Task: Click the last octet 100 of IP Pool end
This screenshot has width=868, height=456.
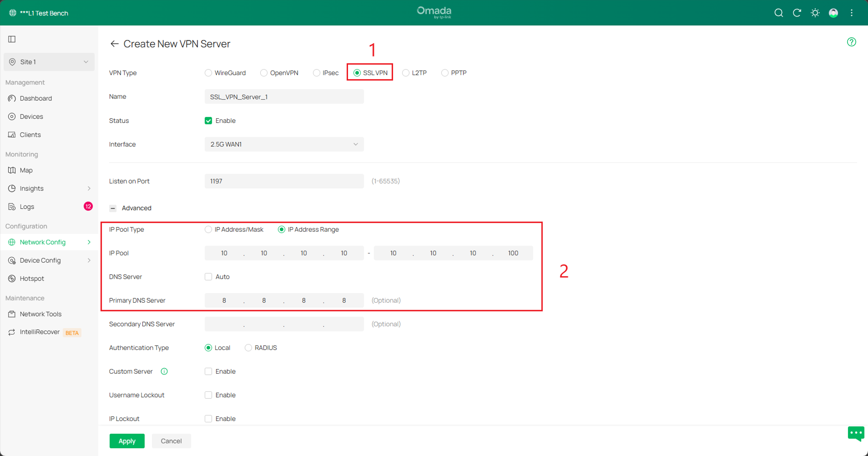Action: [x=513, y=253]
